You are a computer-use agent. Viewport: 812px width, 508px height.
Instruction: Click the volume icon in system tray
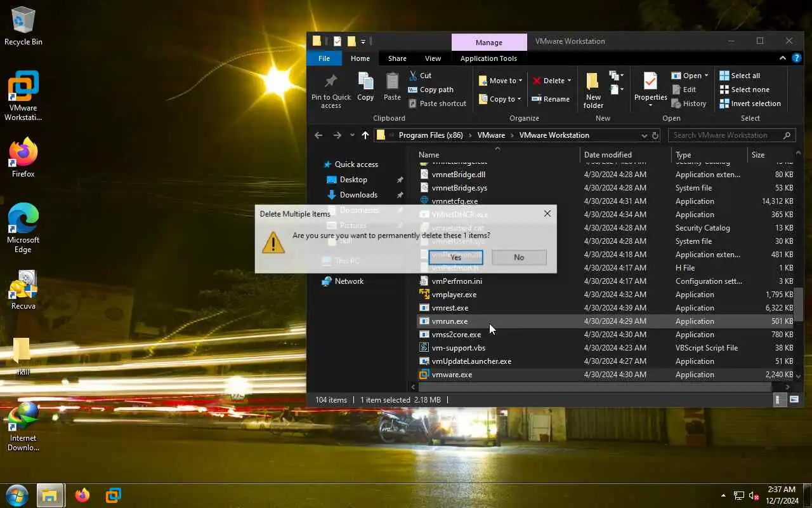click(754, 495)
